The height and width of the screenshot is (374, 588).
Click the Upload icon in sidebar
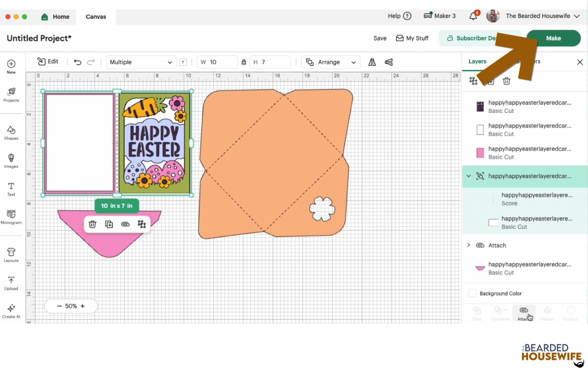coord(11,283)
